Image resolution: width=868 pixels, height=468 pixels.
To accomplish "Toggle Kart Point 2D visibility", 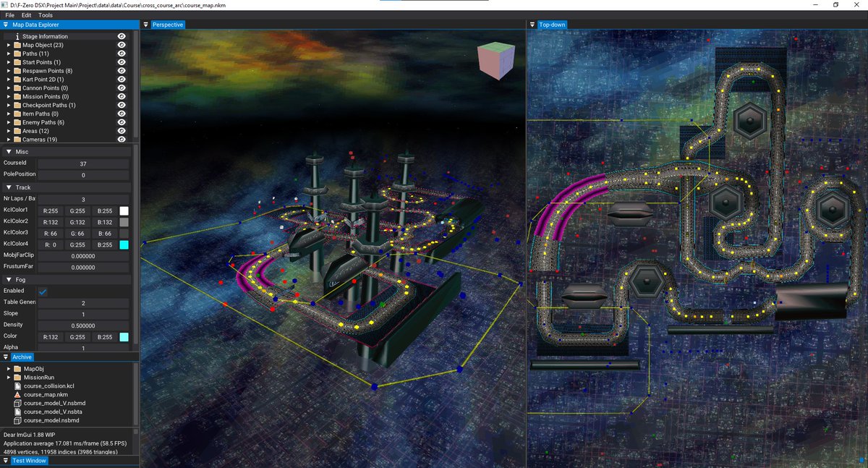I will pyautogui.click(x=122, y=80).
